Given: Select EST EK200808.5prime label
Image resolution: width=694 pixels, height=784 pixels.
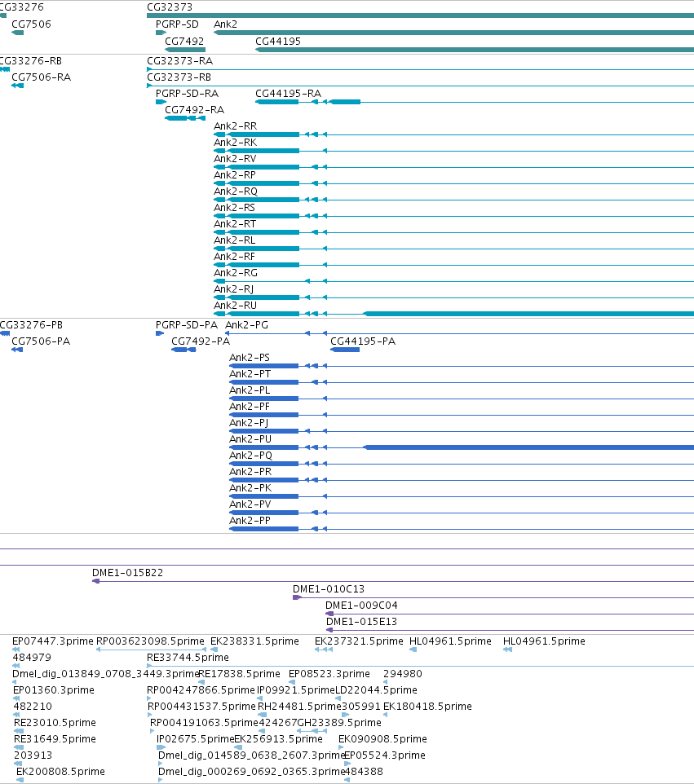Looking at the screenshot, I should click(60, 772).
